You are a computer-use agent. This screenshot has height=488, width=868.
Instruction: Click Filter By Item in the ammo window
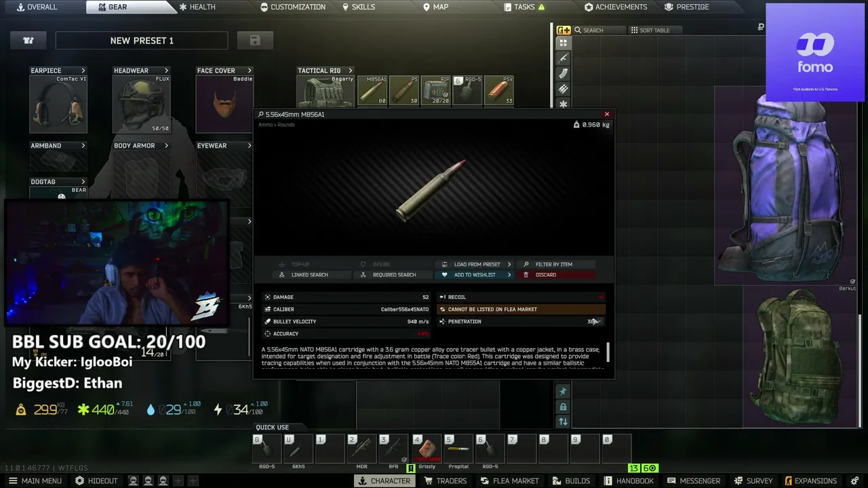click(x=557, y=264)
